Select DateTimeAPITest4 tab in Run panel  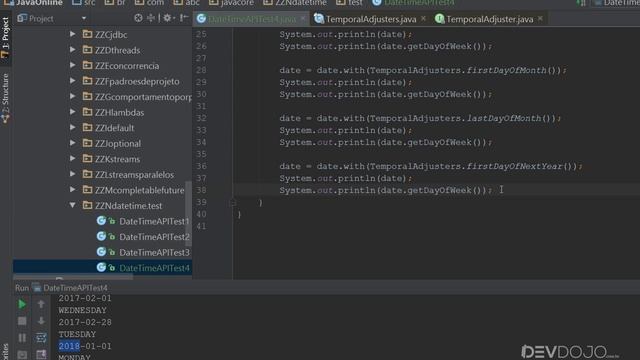(70, 288)
